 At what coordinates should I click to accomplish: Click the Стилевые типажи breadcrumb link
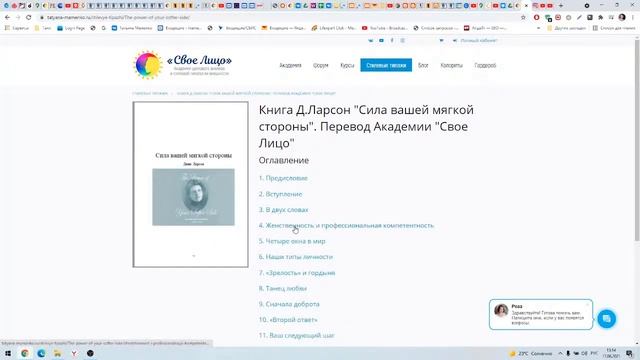click(x=150, y=93)
